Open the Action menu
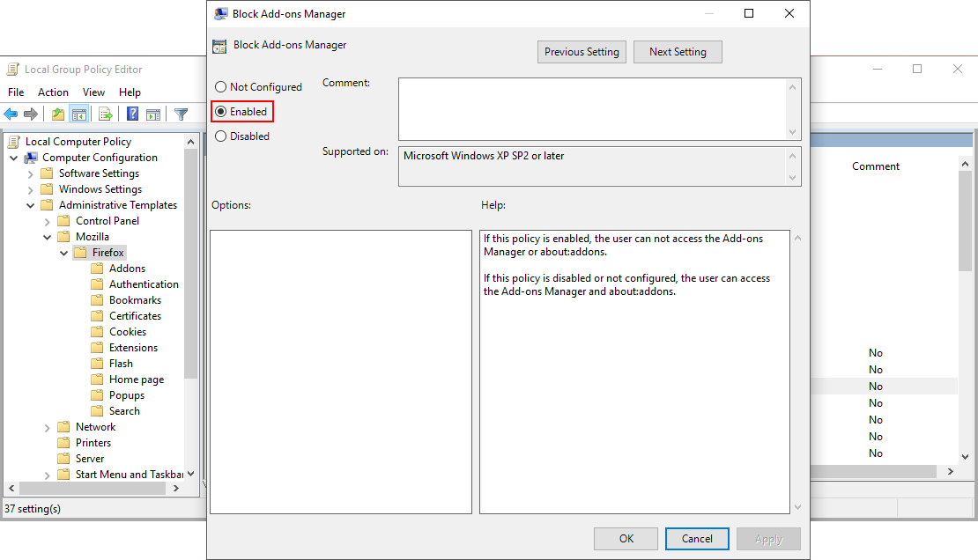 click(53, 92)
